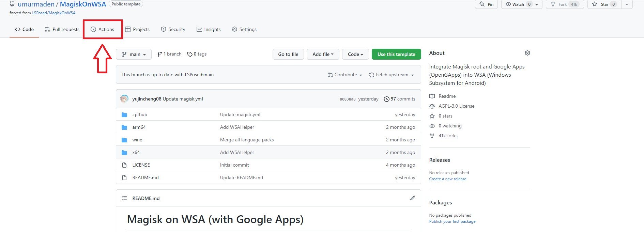Click the Fork button
Screen dimensions: 644x232
(x=565, y=4)
